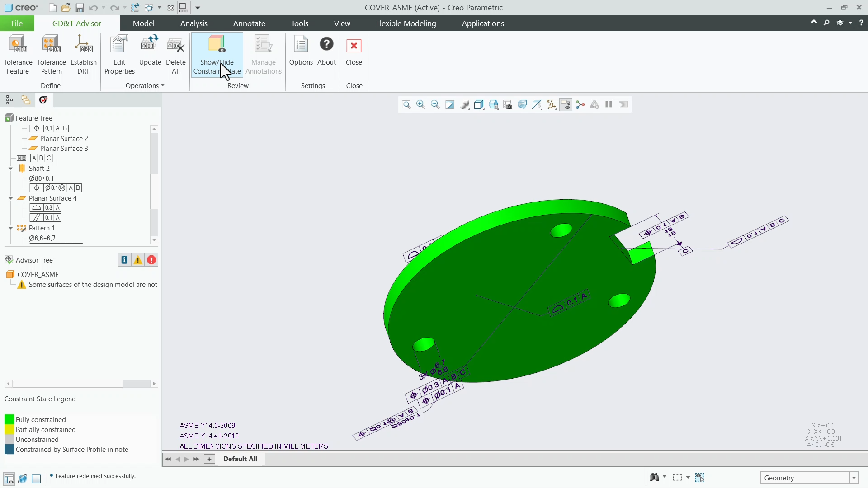The width and height of the screenshot is (868, 488).
Task: Click the Zoom In magnifier
Action: tap(421, 105)
